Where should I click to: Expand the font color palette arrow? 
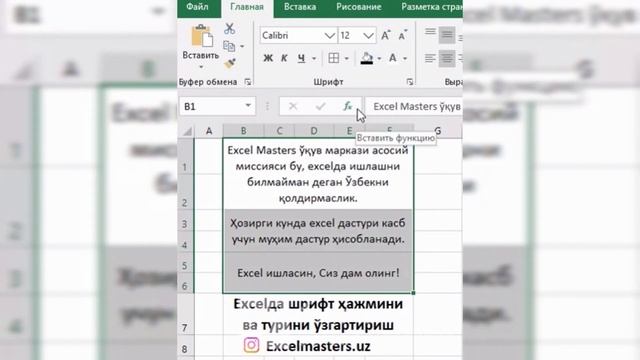(405, 59)
